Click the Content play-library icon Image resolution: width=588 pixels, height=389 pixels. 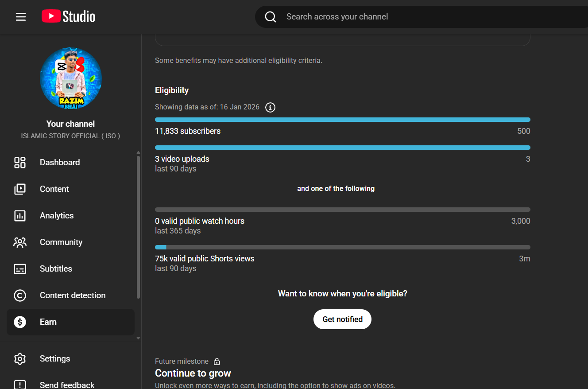click(20, 189)
